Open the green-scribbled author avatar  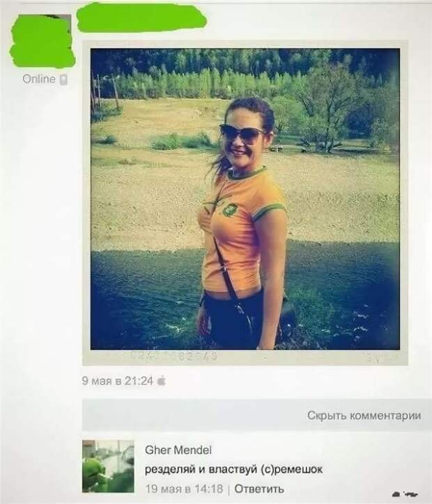(42, 40)
